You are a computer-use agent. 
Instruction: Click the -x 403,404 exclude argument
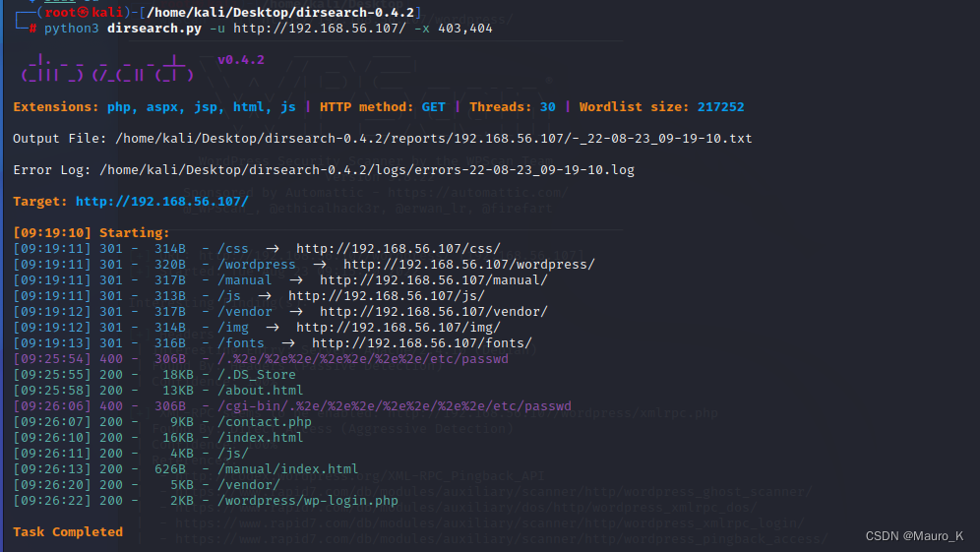[454, 29]
